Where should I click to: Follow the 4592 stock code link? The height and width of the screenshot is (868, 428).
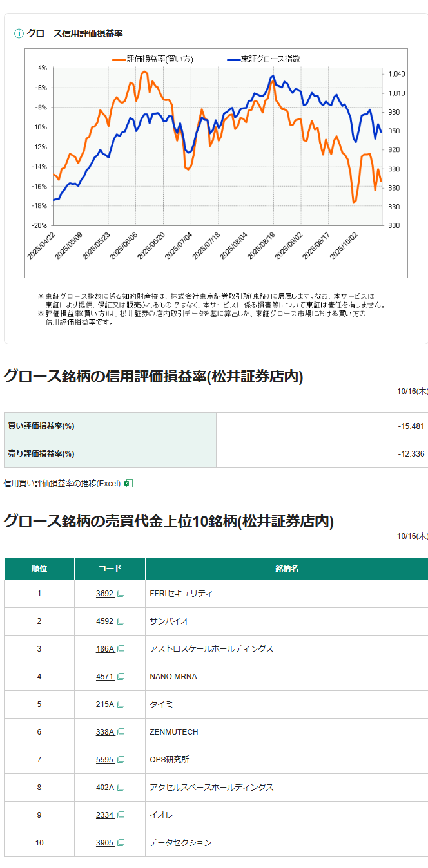coord(104,621)
